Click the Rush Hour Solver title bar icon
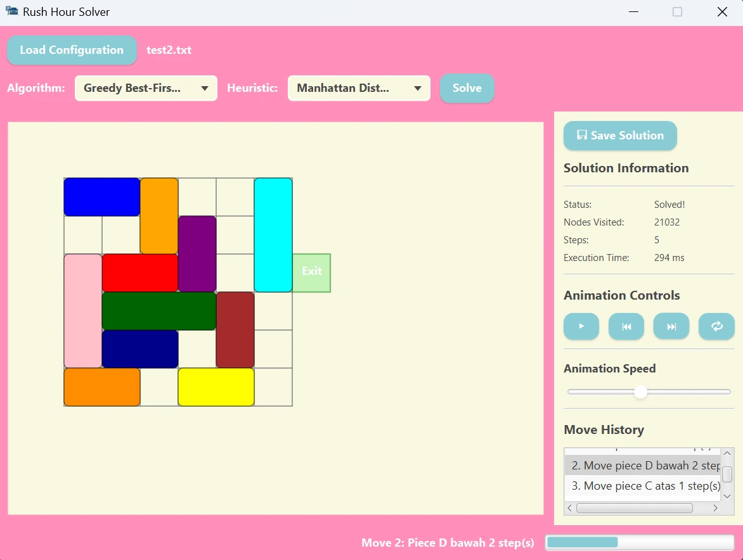The image size is (743, 560). click(10, 11)
